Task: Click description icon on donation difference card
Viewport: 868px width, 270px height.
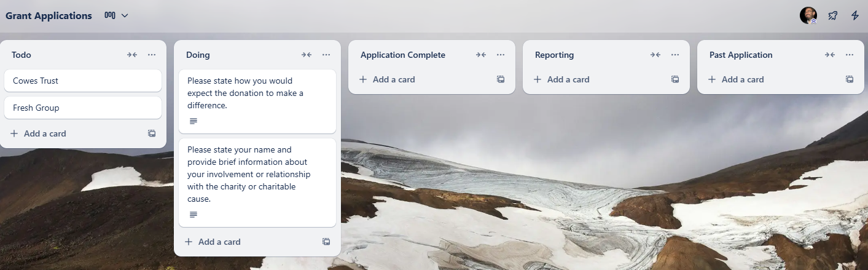Action: coord(194,121)
